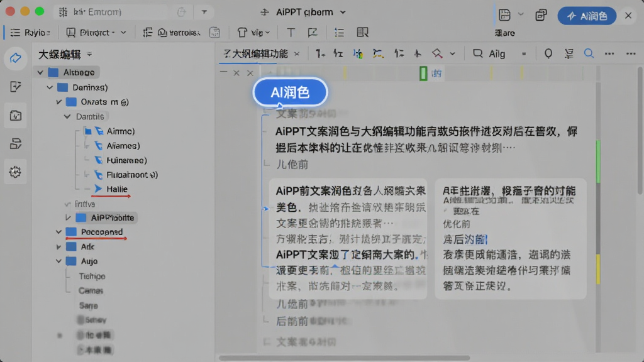Screen dimensions: 644x362
Task: Select the Sarre tree item
Action: pos(88,305)
